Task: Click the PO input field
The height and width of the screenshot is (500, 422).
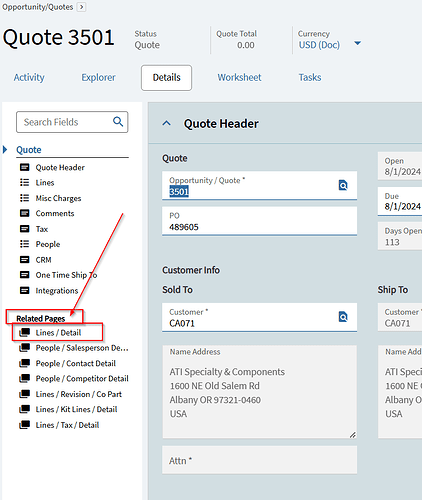Action: 259,221
